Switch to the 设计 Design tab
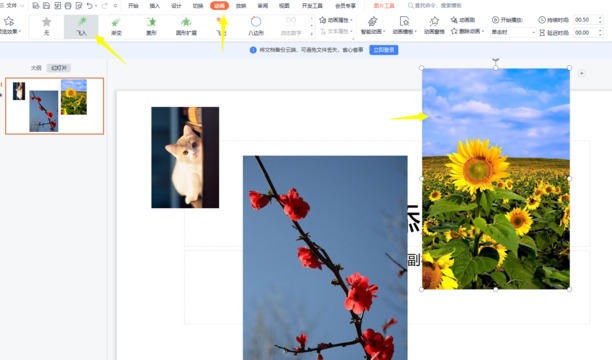This screenshot has height=360, width=612. pos(176,5)
